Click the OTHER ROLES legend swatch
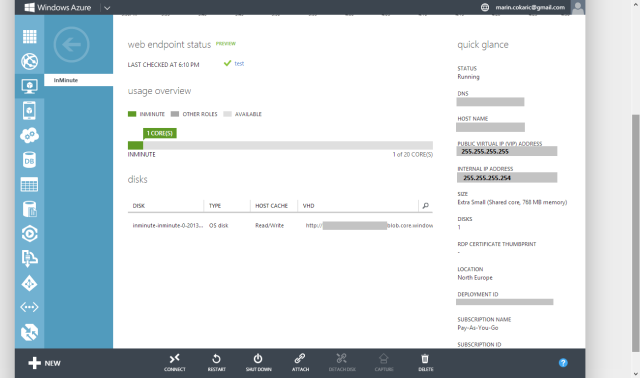Image resolution: width=640 pixels, height=378 pixels. (x=175, y=114)
